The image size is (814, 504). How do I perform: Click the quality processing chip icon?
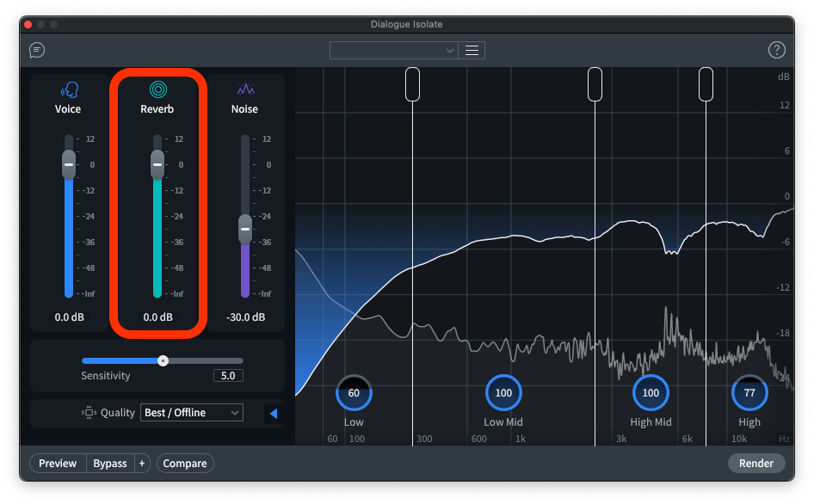[x=89, y=413]
